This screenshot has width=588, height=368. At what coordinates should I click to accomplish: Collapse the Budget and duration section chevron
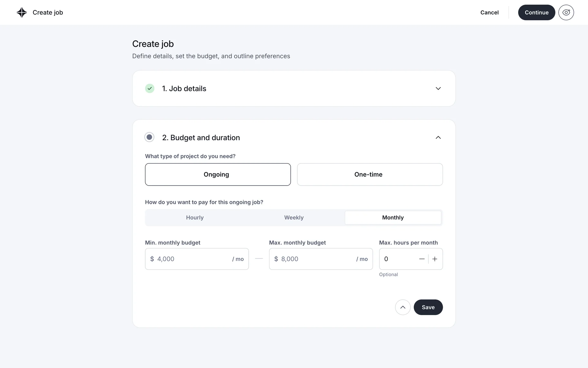coord(438,137)
